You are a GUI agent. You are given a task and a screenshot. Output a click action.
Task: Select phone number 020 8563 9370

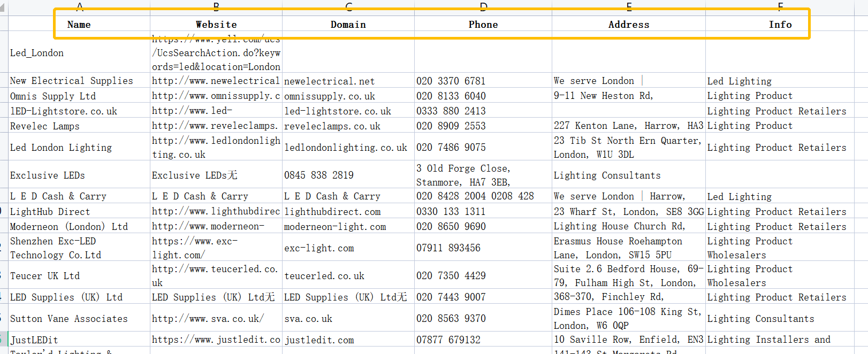coord(483,318)
